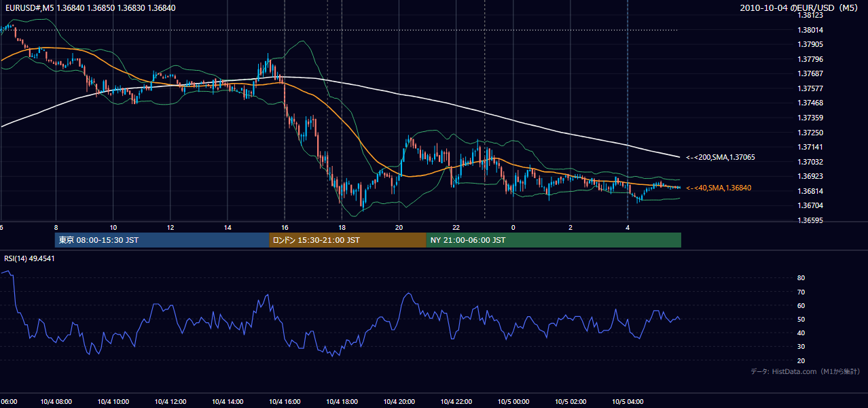The width and height of the screenshot is (868, 408).
Task: Click price axis value 1.36814
Action: point(810,191)
